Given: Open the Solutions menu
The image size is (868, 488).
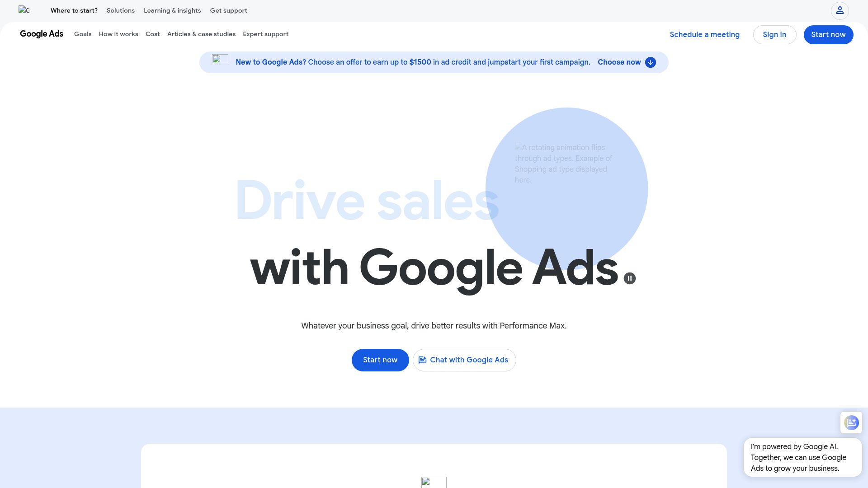Looking at the screenshot, I should pyautogui.click(x=120, y=10).
